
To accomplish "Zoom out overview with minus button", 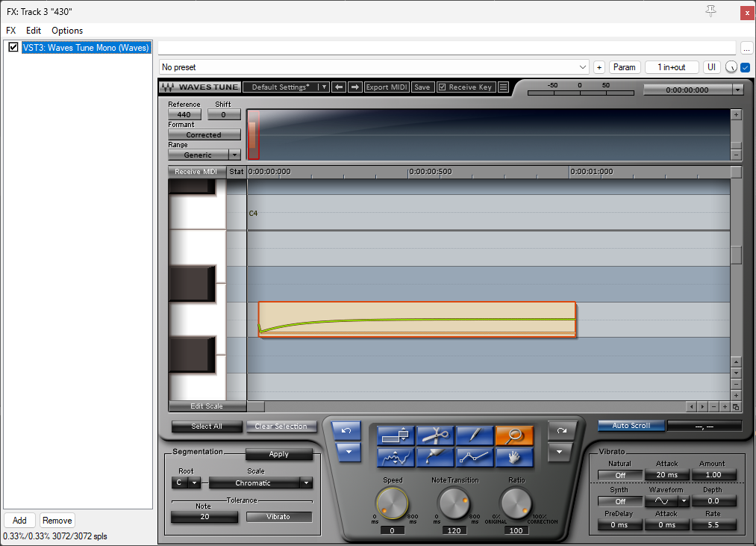I will tap(736, 155).
